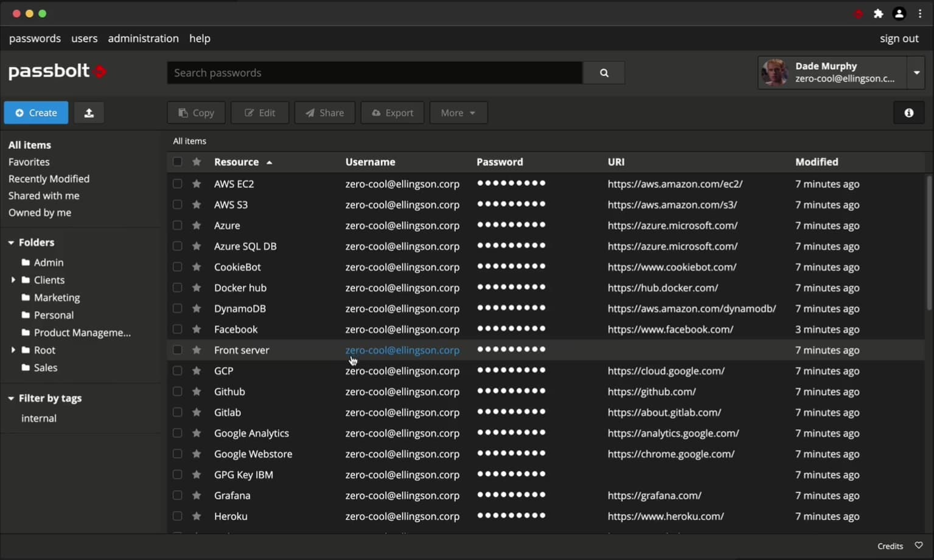Open the More dropdown menu
This screenshot has width=934, height=560.
(458, 113)
